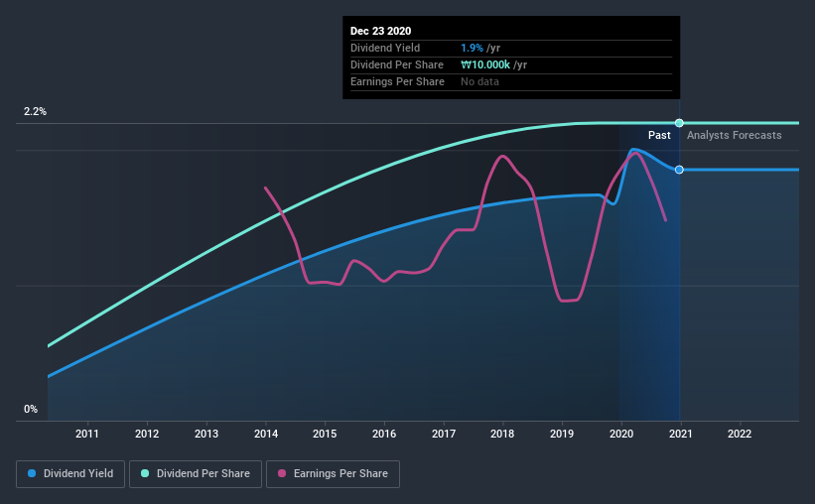This screenshot has width=815, height=504.
Task: Select the teal marker at Dec 2020
Action: pyautogui.click(x=679, y=123)
